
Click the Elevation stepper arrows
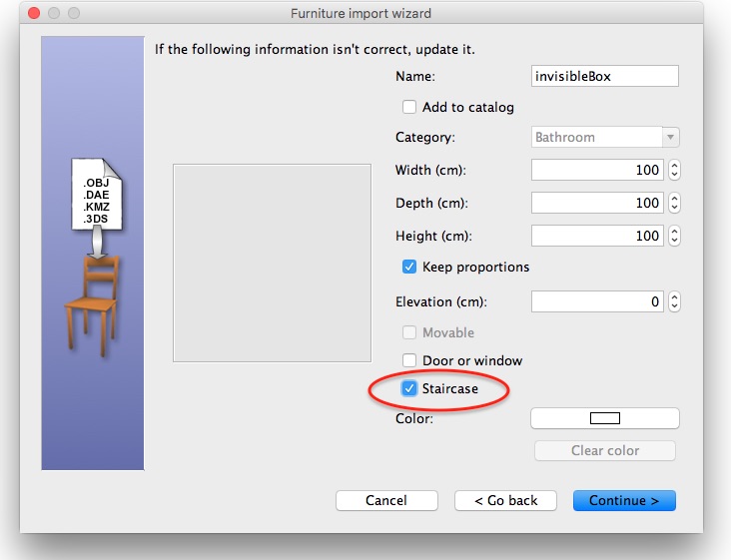tap(674, 301)
